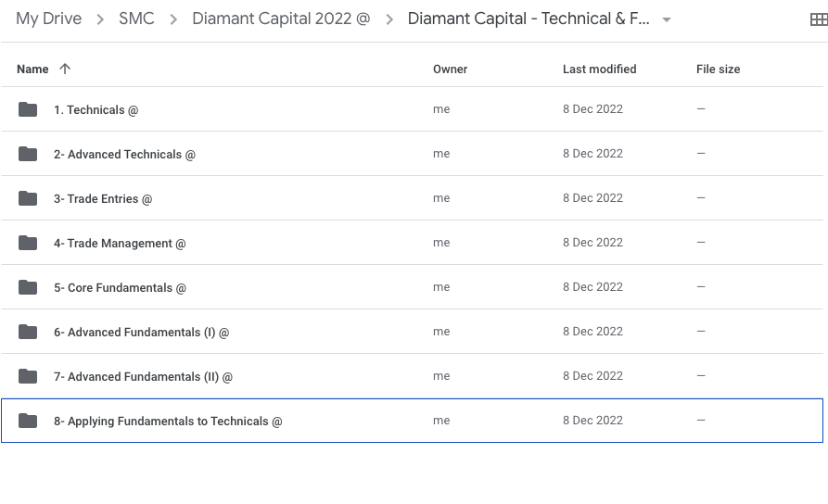The width and height of the screenshot is (828, 504).
Task: Click the 2- Advanced Technicals folder icon
Action: (28, 154)
